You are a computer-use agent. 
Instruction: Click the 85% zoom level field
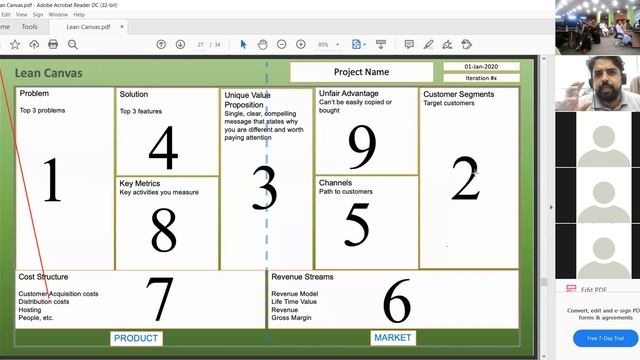pyautogui.click(x=323, y=44)
